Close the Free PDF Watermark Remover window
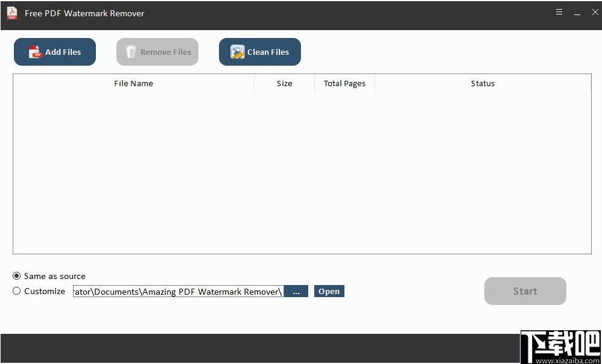This screenshot has width=602, height=364. (595, 12)
